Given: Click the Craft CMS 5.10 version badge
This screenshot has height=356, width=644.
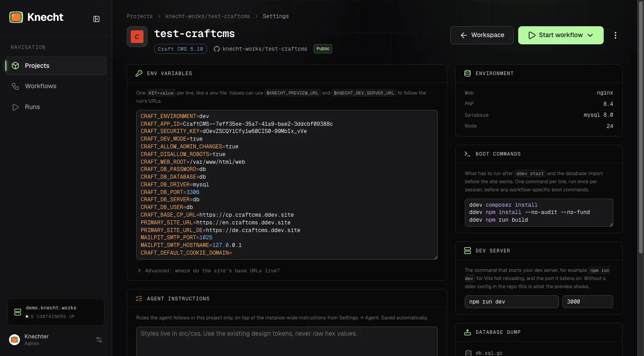Looking at the screenshot, I should pyautogui.click(x=181, y=49).
